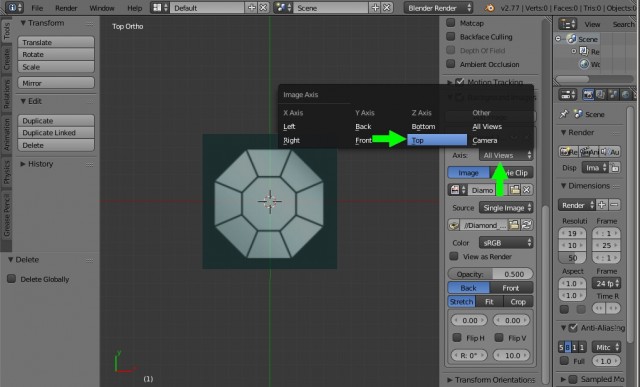Open the Window menu
640x387 pixels.
tap(102, 8)
